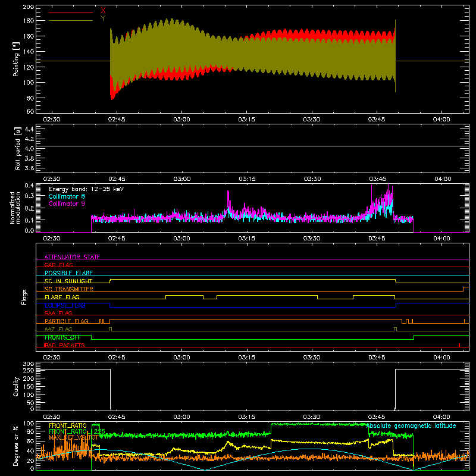The image size is (476, 476).
Task: Click the SAA_FLAG label
Action: click(58, 313)
